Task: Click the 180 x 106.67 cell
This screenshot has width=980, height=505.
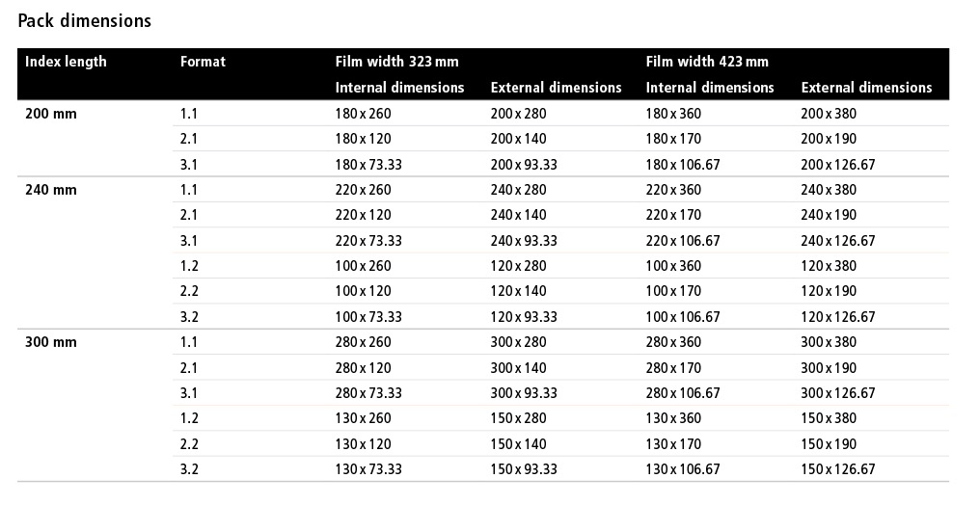Action: (x=683, y=165)
